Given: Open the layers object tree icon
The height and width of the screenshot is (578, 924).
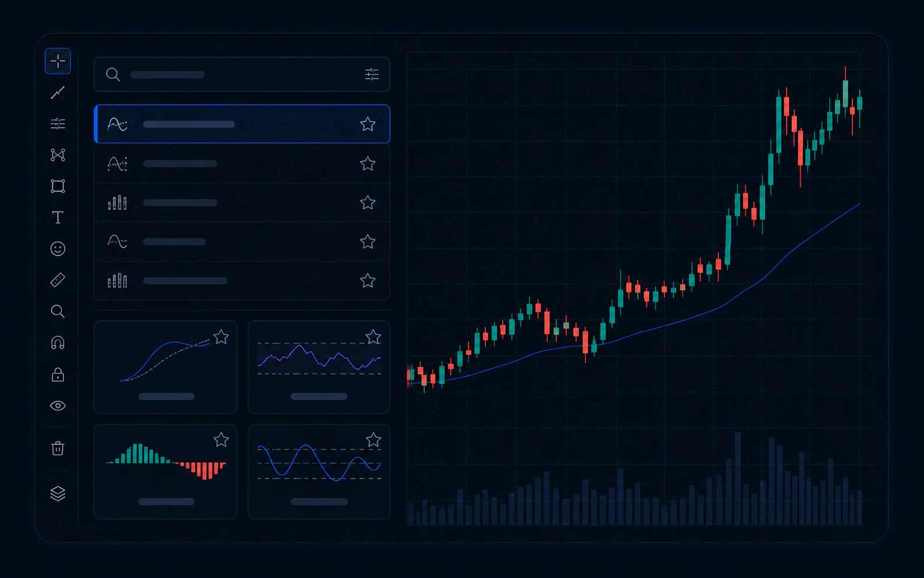Looking at the screenshot, I should [x=58, y=494].
